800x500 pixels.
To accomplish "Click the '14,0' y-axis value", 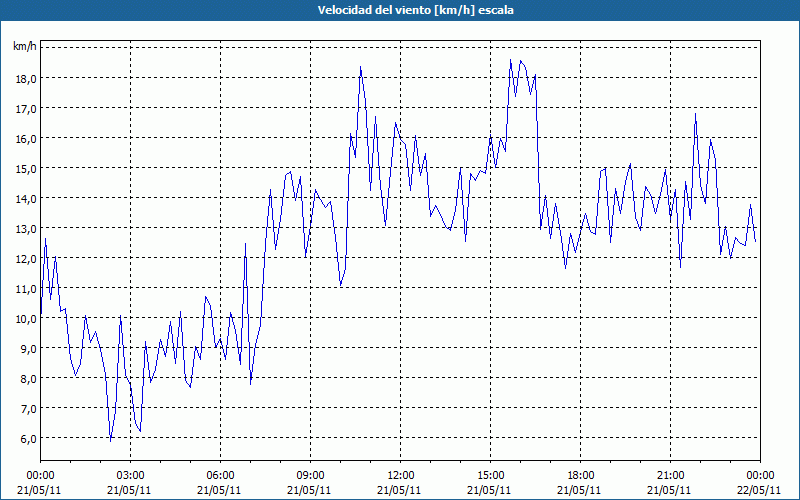I will (x=26, y=198).
